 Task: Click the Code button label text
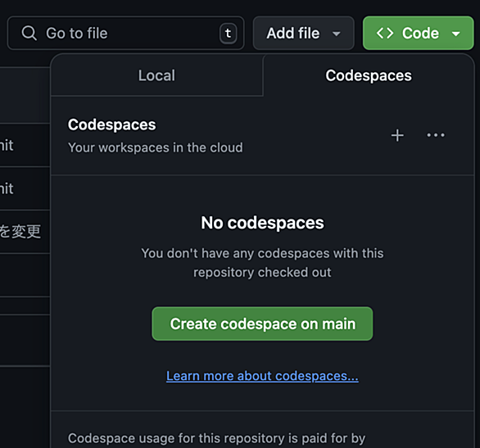tap(420, 33)
